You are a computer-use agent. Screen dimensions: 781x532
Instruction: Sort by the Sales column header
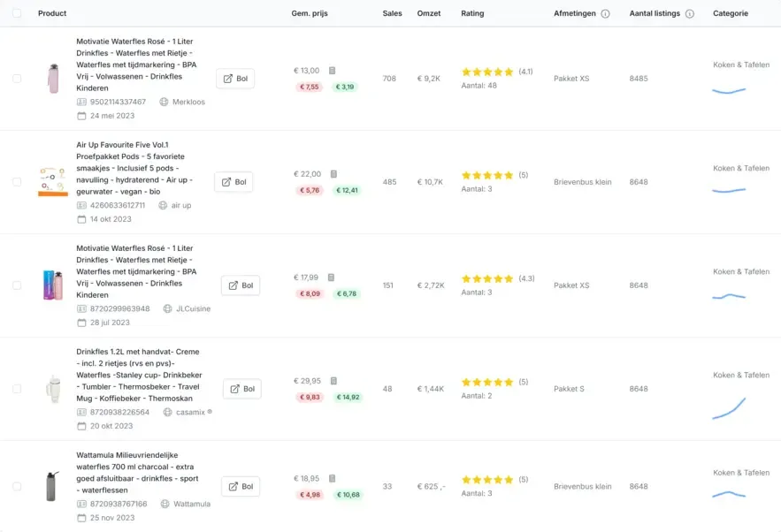(392, 13)
